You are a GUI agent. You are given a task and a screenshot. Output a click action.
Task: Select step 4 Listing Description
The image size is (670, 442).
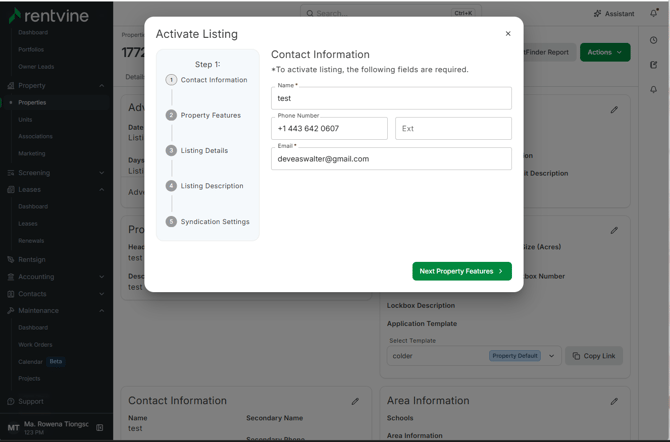pyautogui.click(x=205, y=186)
